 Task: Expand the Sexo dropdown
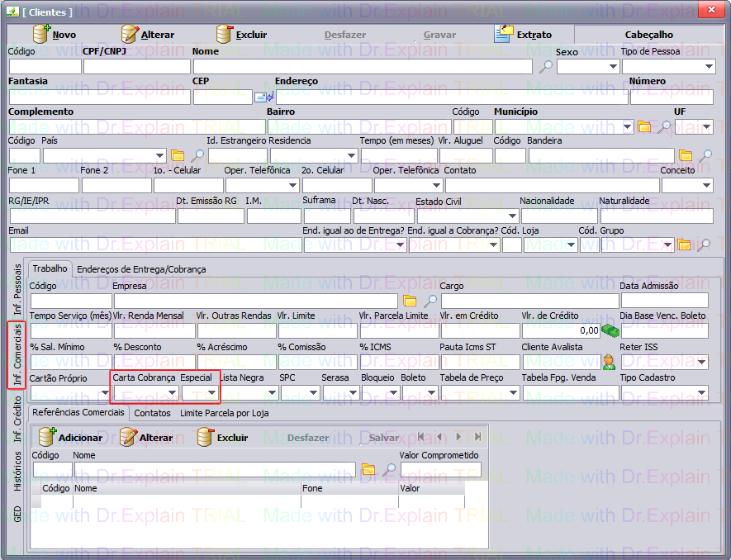click(611, 67)
